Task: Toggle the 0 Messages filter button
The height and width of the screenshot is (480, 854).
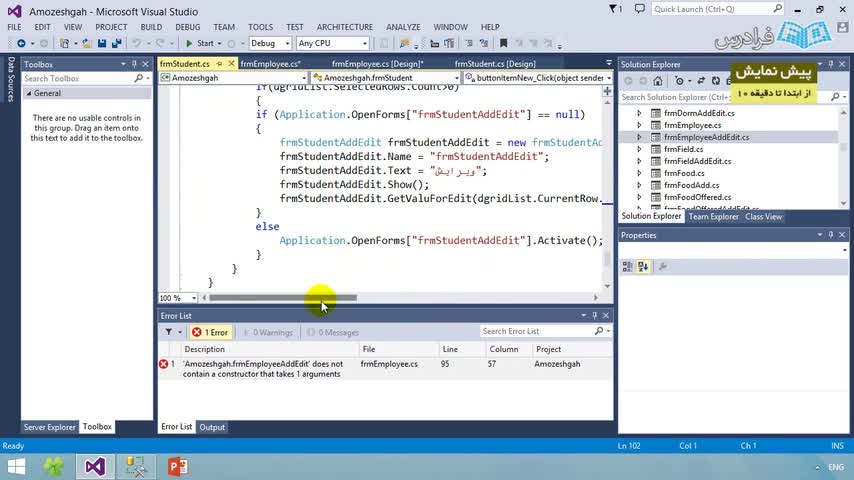Action: point(333,332)
